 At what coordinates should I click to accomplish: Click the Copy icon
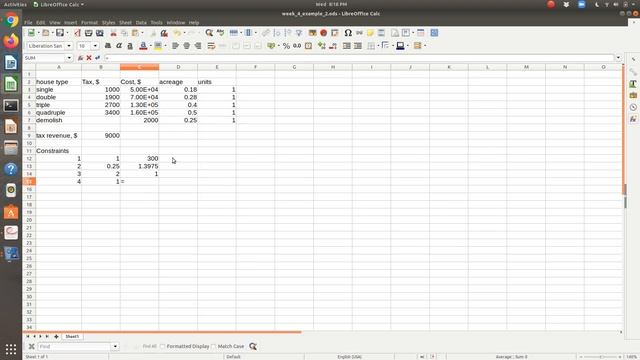pos(124,33)
